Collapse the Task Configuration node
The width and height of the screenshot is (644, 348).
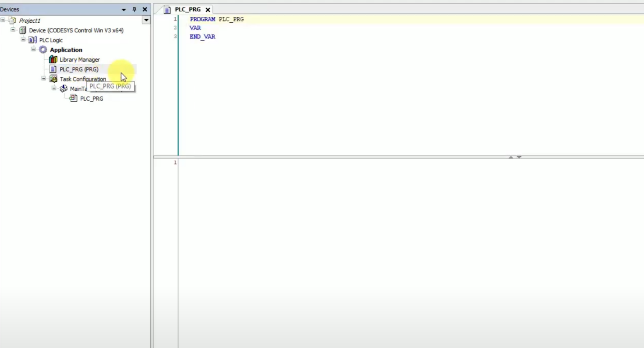[x=44, y=78]
